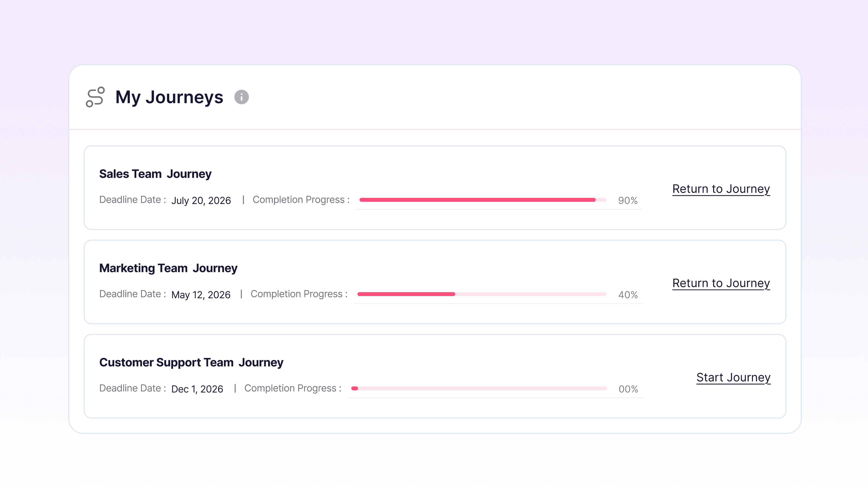
Task: Click the 90% completion label
Action: (627, 200)
